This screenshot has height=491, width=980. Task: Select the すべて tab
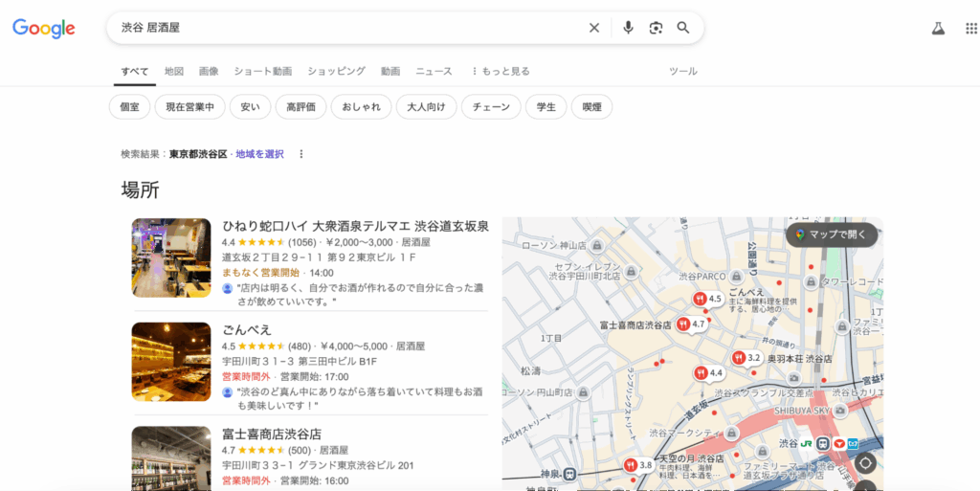tap(135, 71)
